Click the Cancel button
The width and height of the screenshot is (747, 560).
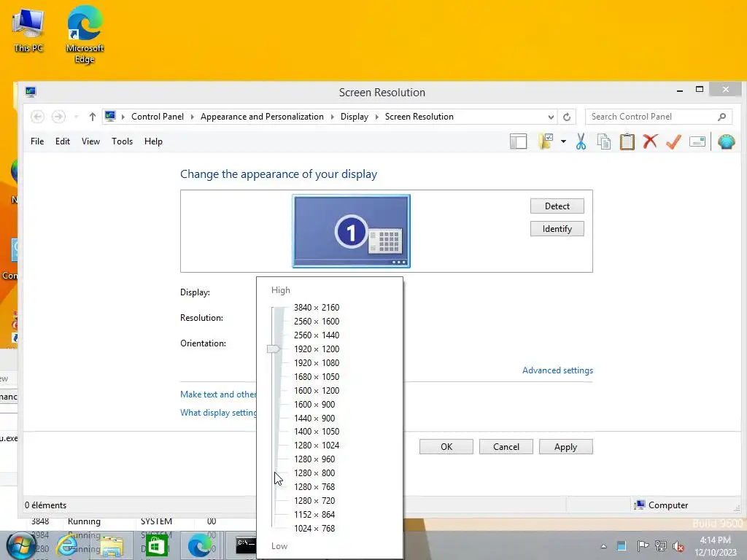coord(506,447)
